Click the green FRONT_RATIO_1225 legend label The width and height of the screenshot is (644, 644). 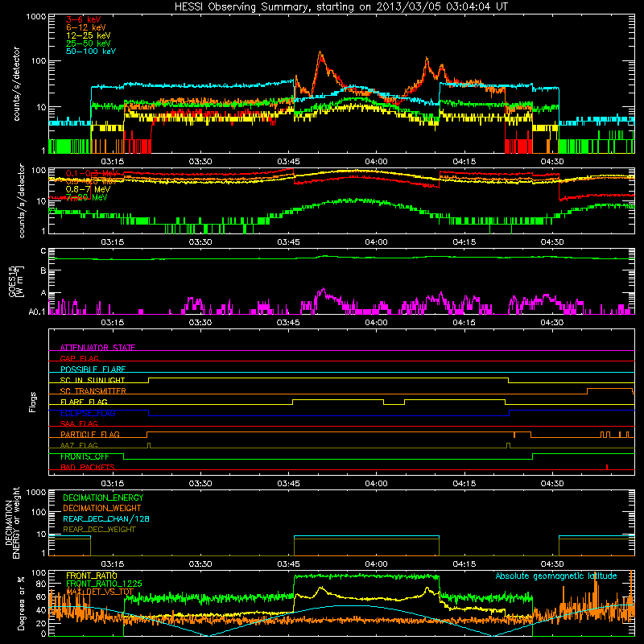point(104,584)
